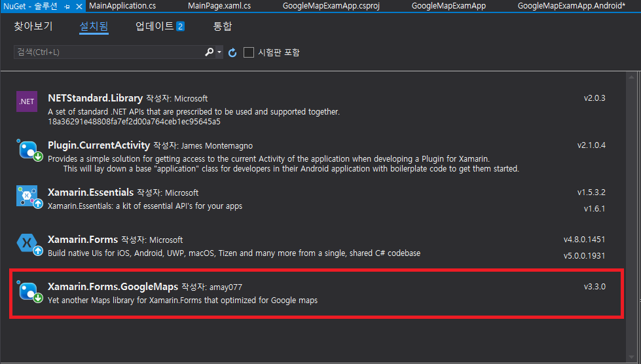This screenshot has height=364, width=641.
Task: Click the 'a kit of essential API's' description
Action: (145, 206)
